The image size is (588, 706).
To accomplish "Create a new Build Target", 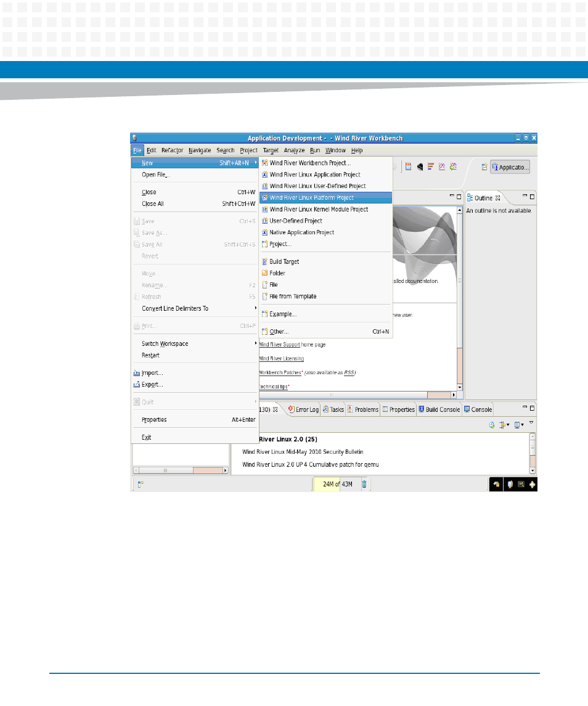I will (x=325, y=261).
